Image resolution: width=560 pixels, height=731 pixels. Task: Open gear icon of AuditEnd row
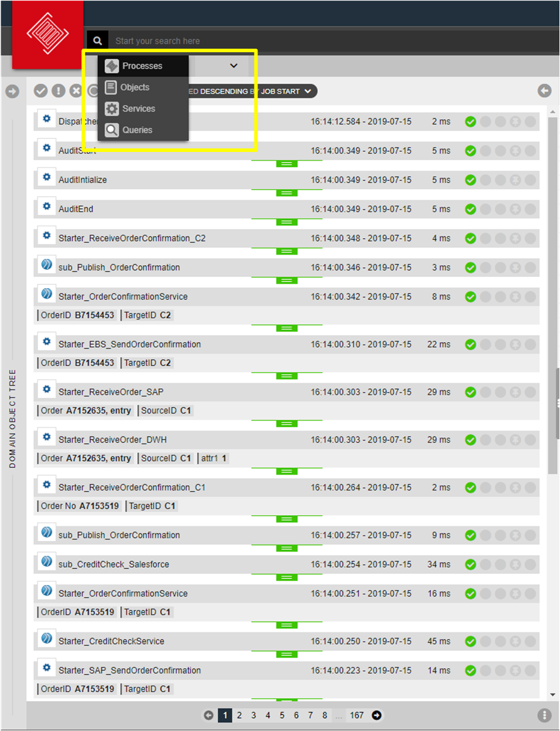[47, 206]
